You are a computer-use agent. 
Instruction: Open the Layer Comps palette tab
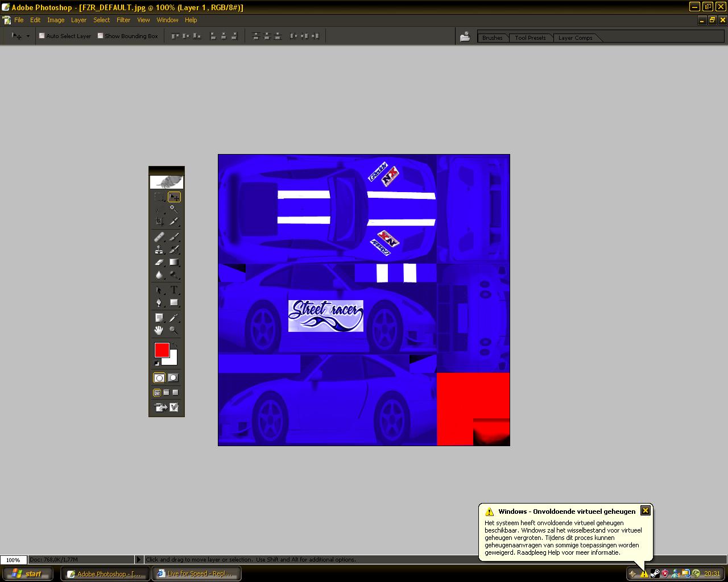[575, 38]
